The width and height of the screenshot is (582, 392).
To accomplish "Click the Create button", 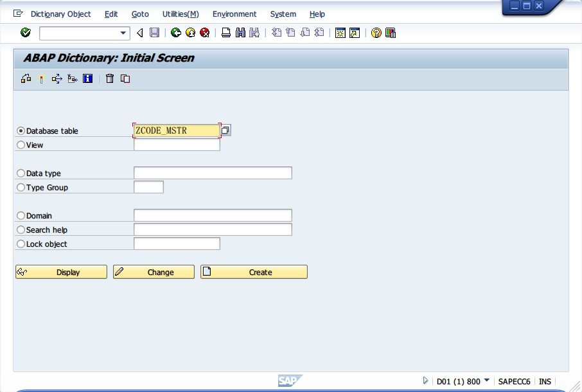I will 254,272.
